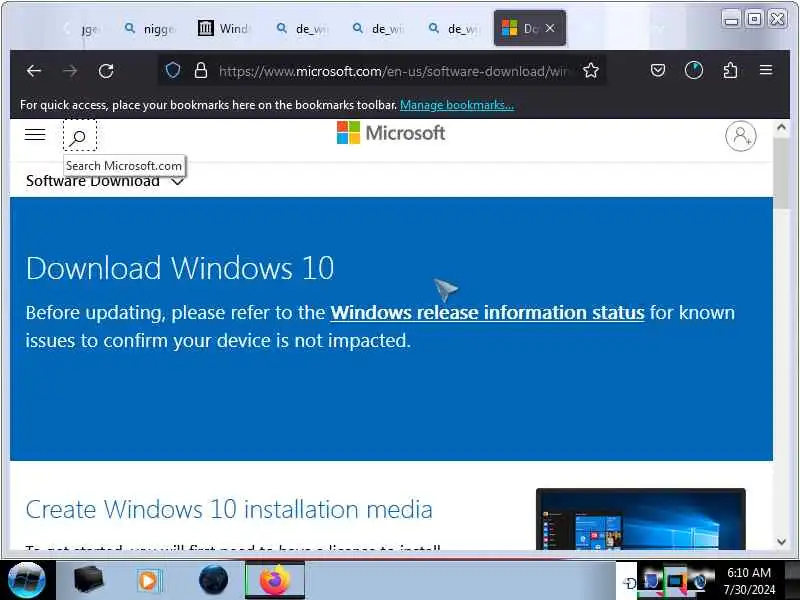Viewport: 800px width, 600px height.
Task: Click the page scrollbar up arrow
Action: [x=781, y=128]
